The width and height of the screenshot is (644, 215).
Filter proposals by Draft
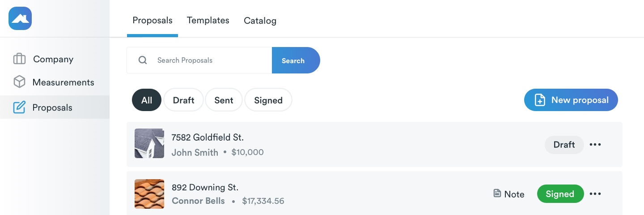[183, 100]
